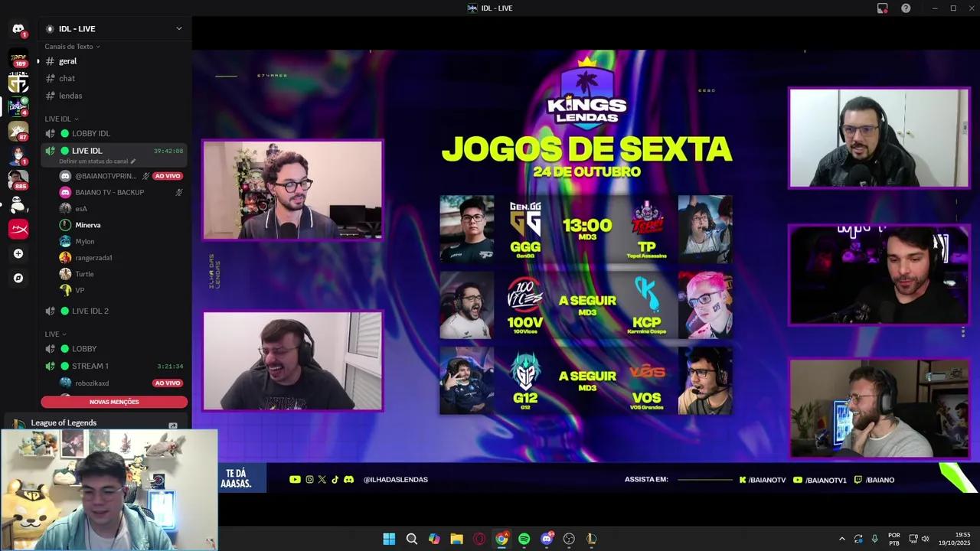
Task: Join the LIVE IDL 2 voice channel
Action: [x=115, y=311]
